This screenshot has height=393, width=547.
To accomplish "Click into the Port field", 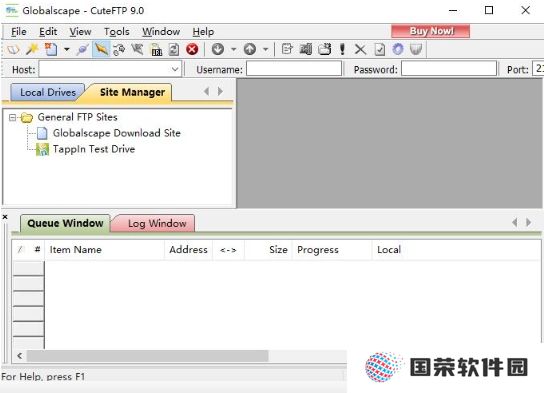I will pos(538,68).
